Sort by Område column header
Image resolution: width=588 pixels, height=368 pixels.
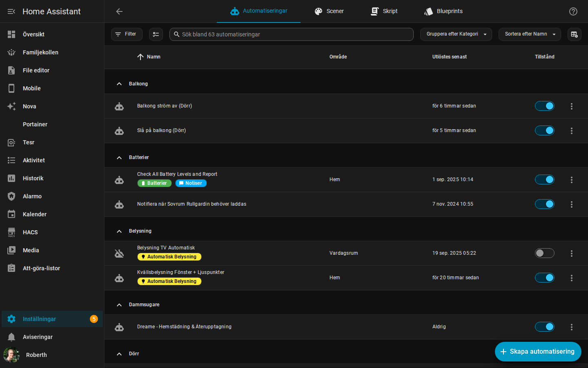pos(338,57)
